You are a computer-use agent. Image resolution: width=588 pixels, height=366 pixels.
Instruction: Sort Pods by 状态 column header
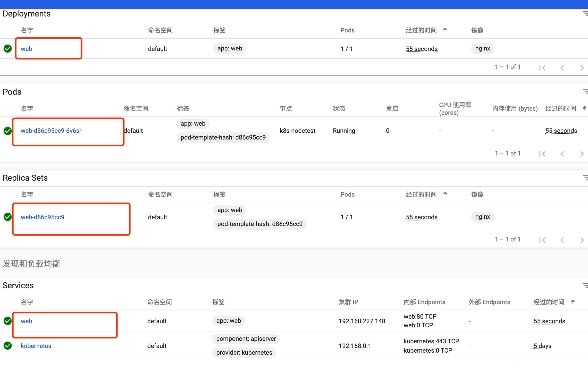pyautogui.click(x=339, y=109)
